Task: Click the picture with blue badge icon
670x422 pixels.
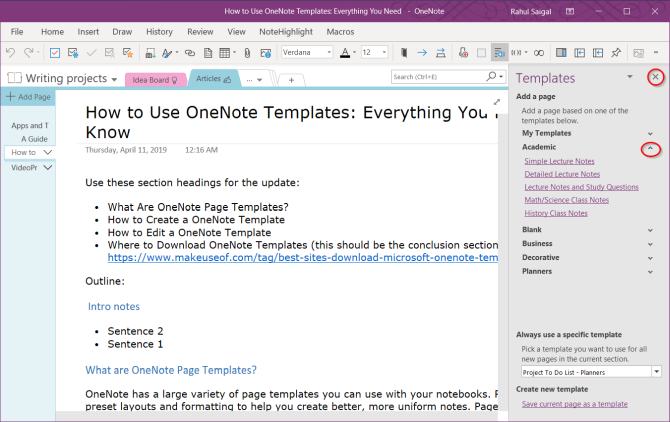Action: [x=265, y=53]
